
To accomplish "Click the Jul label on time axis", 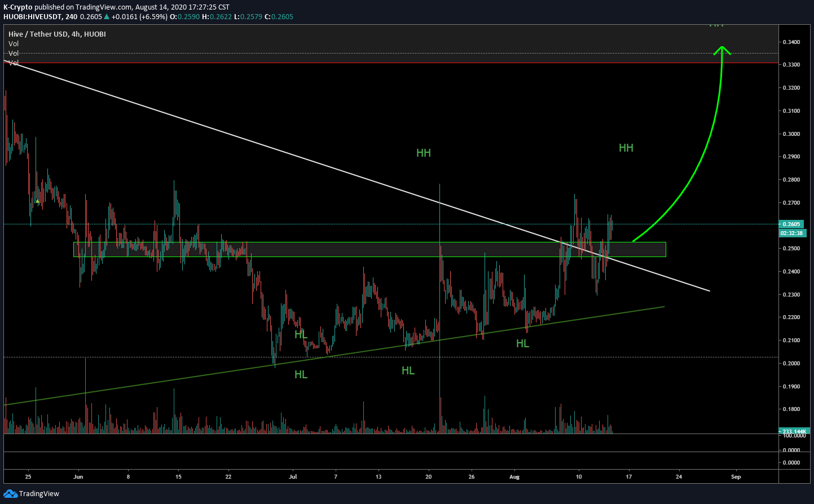I will click(x=293, y=477).
